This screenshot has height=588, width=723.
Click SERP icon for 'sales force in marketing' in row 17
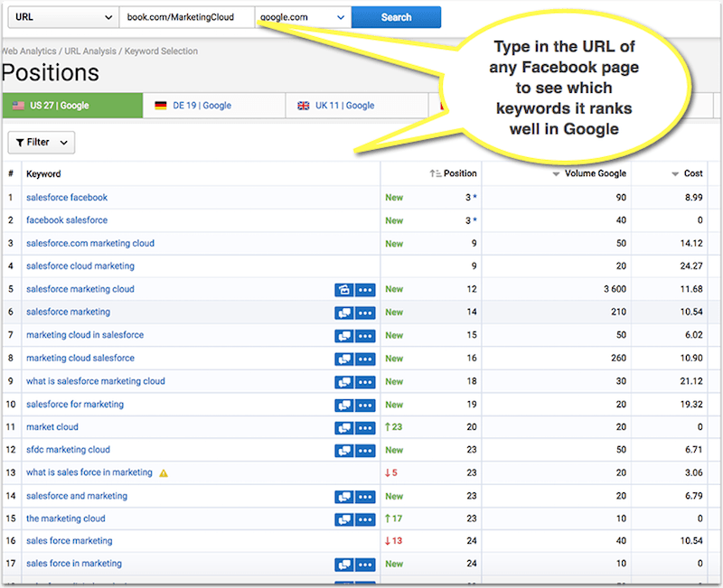point(344,564)
